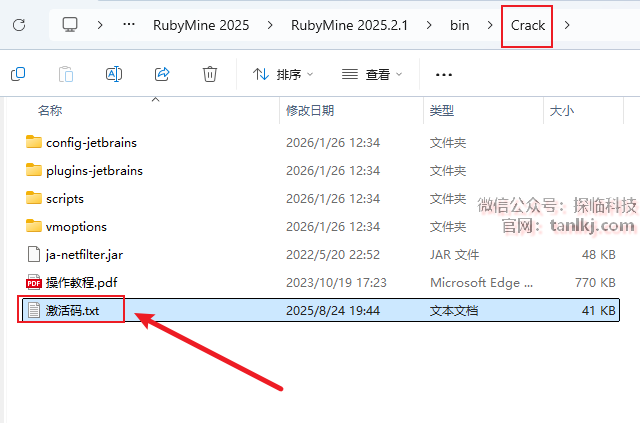Sort by the 大小 column header

pyautogui.click(x=562, y=110)
